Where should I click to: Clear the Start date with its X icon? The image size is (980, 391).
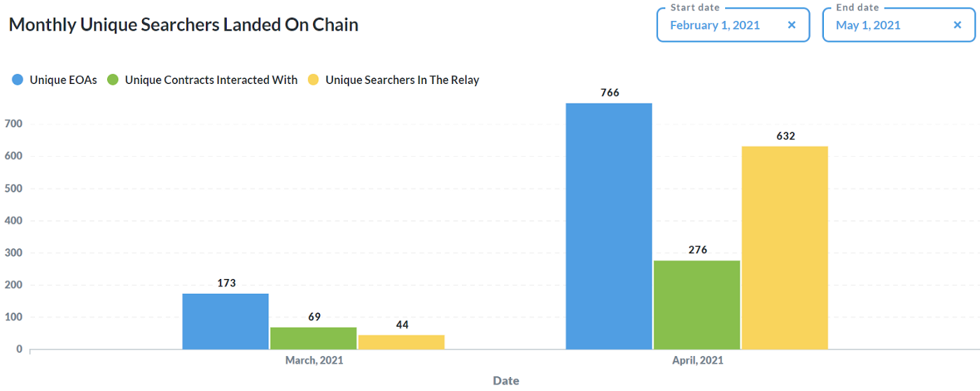792,25
